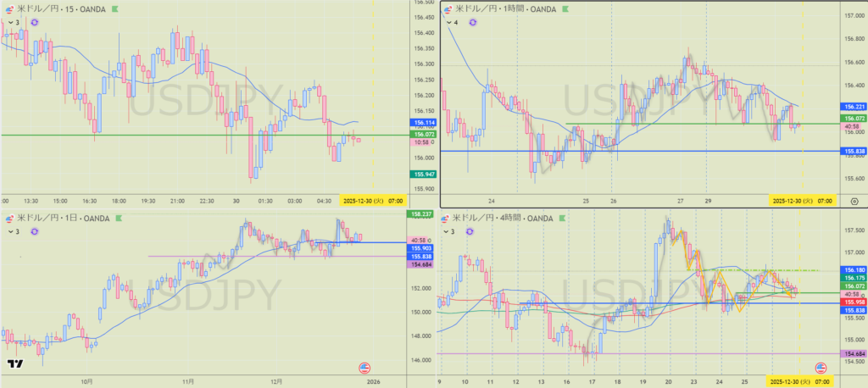Click purple refresh icon in daily chart
The image size is (868, 388).
pos(33,231)
